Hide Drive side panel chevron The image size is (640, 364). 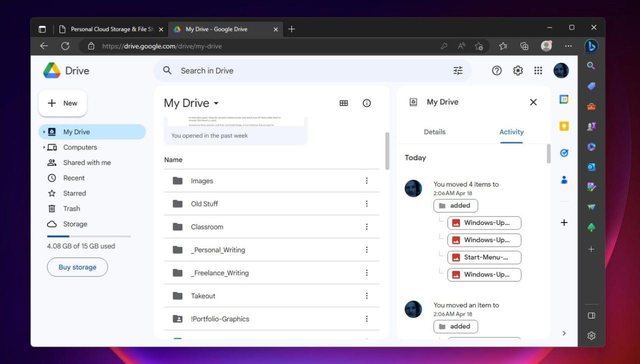coord(564,333)
